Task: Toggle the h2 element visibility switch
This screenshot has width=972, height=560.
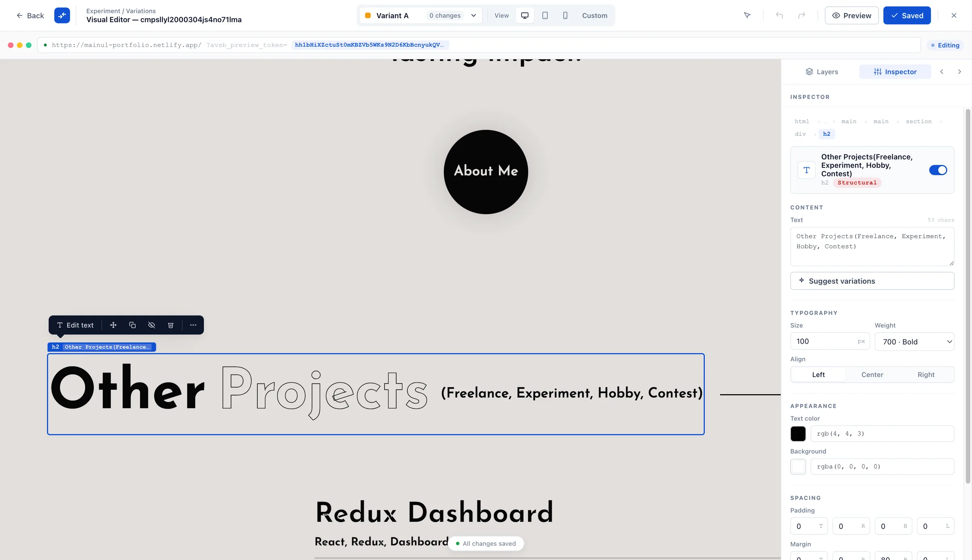Action: (x=938, y=170)
